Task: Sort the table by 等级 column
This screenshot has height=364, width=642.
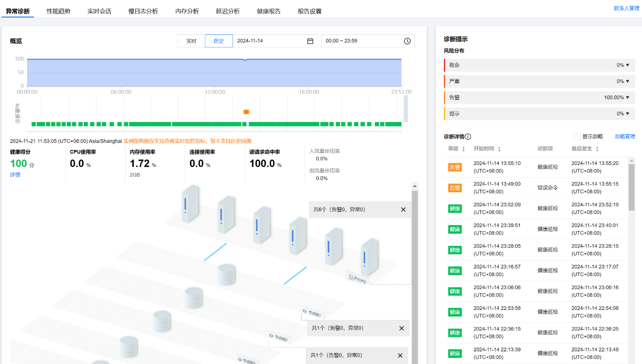Action: 463,149
